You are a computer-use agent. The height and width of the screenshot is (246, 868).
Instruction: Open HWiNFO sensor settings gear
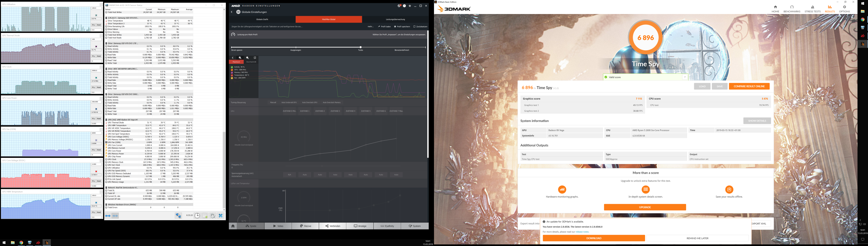[213, 216]
